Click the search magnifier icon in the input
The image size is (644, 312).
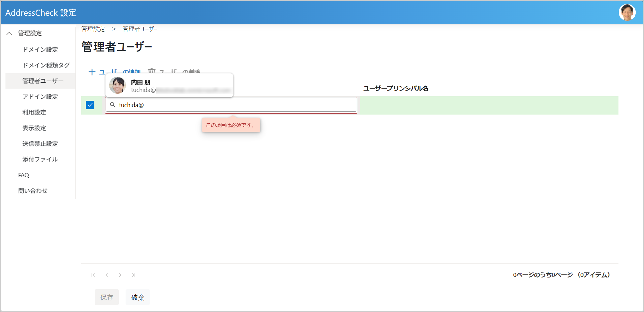tap(113, 105)
